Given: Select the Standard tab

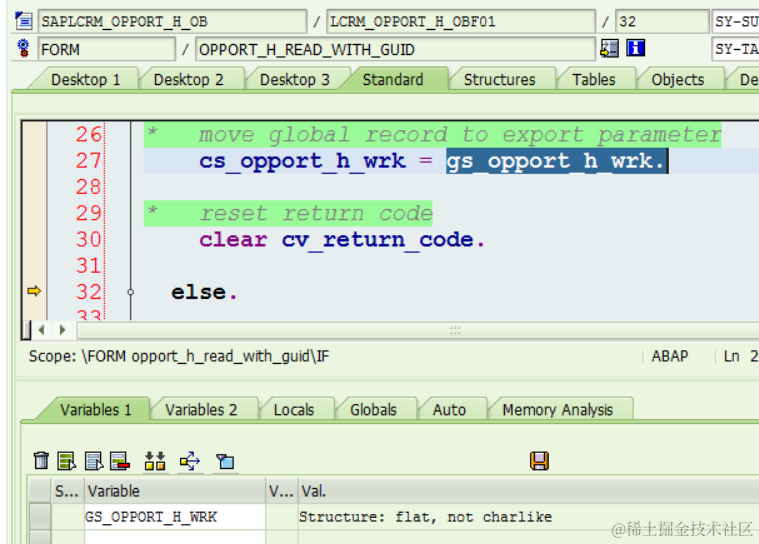Looking at the screenshot, I should 393,79.
